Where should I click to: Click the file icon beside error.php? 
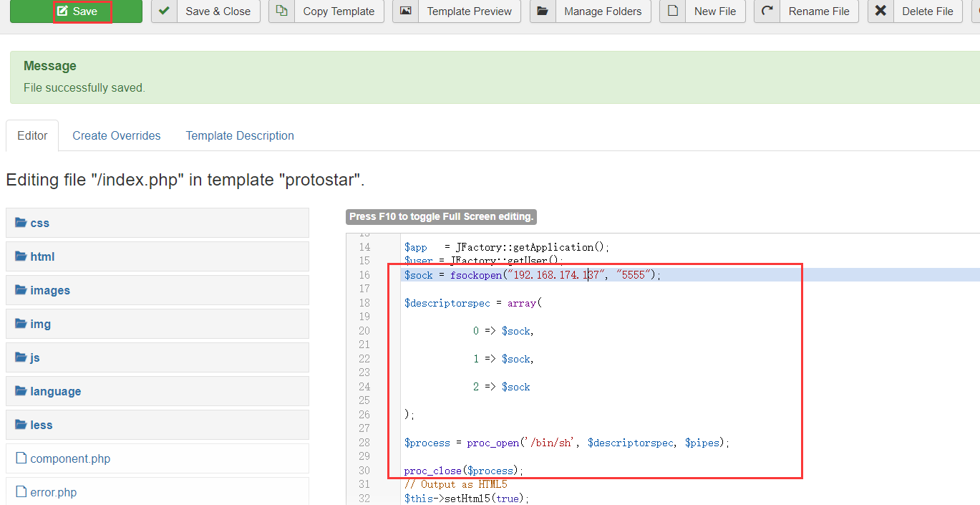pos(21,492)
